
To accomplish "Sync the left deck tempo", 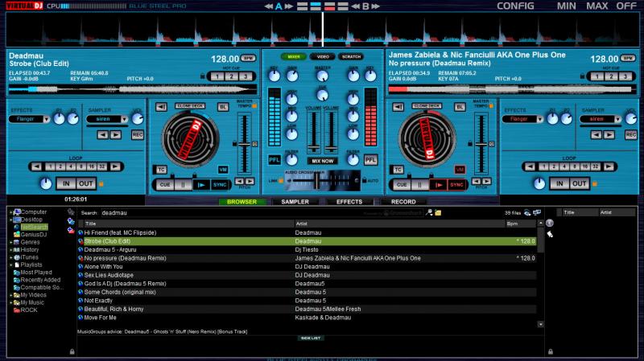I will click(219, 185).
